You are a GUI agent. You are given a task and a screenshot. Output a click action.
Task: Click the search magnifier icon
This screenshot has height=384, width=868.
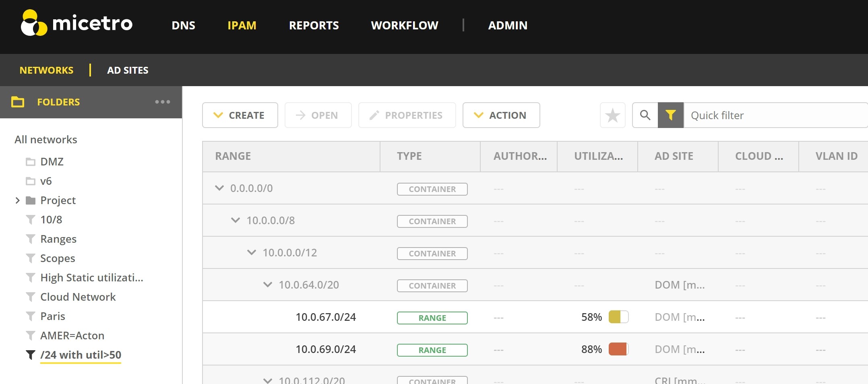pyautogui.click(x=645, y=116)
